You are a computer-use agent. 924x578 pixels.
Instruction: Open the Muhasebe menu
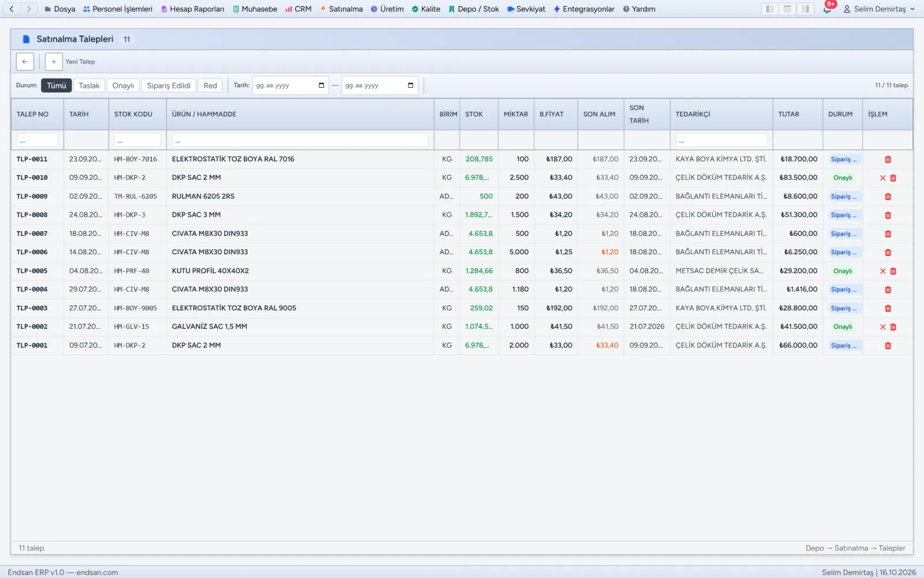255,9
